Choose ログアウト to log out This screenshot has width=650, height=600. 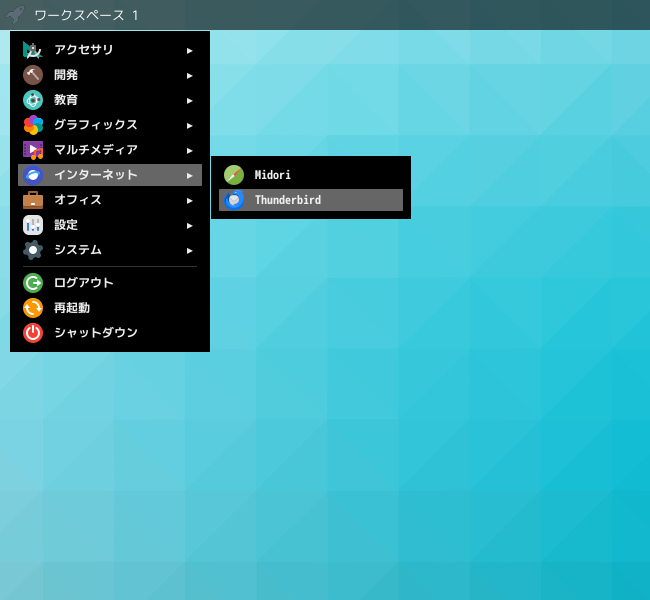[x=110, y=283]
